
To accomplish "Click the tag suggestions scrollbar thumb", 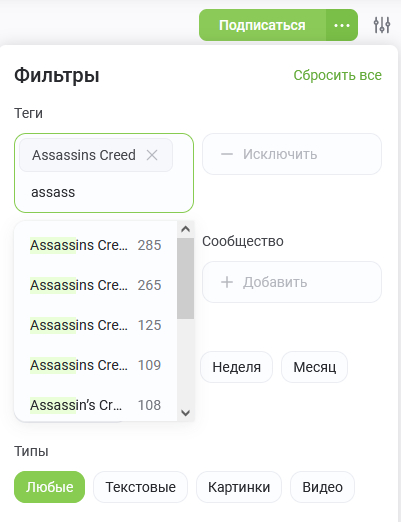I will coord(186,278).
